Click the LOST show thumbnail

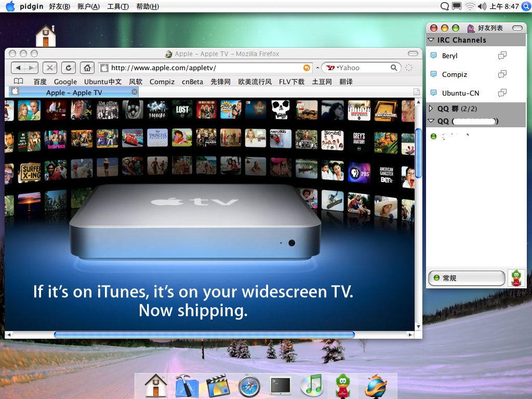182,110
